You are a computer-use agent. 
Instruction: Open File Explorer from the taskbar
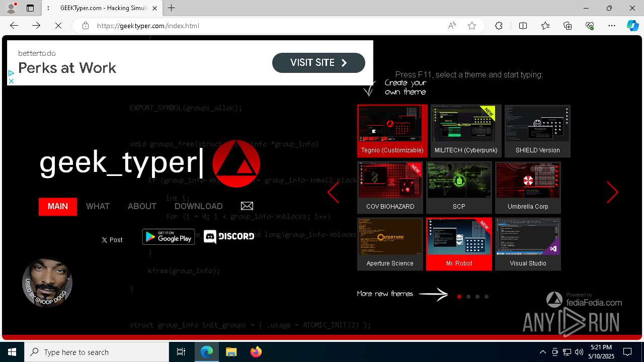pos(231,352)
